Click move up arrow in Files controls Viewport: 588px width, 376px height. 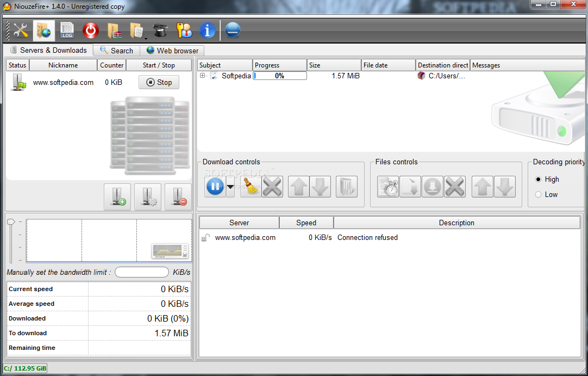pyautogui.click(x=482, y=186)
